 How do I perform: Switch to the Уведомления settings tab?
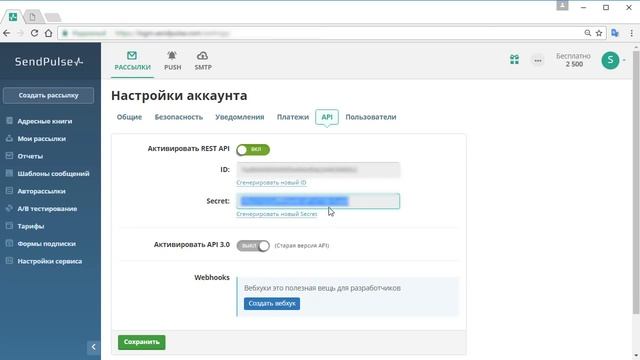click(240, 117)
